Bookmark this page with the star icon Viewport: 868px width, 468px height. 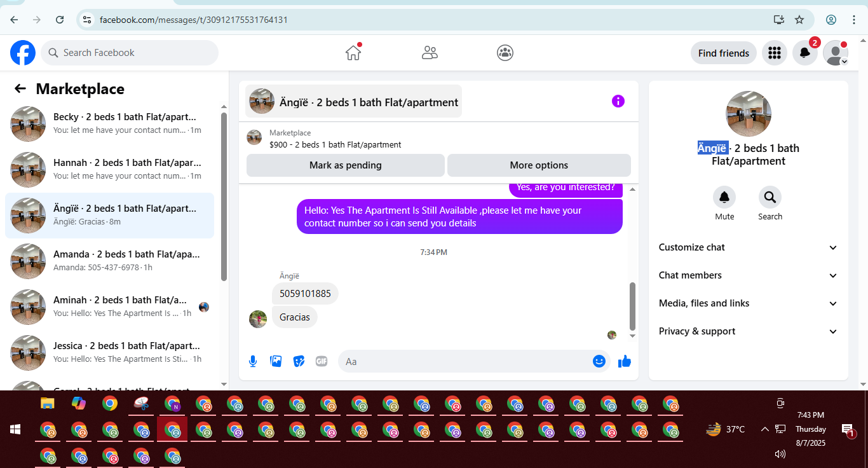pyautogui.click(x=799, y=20)
